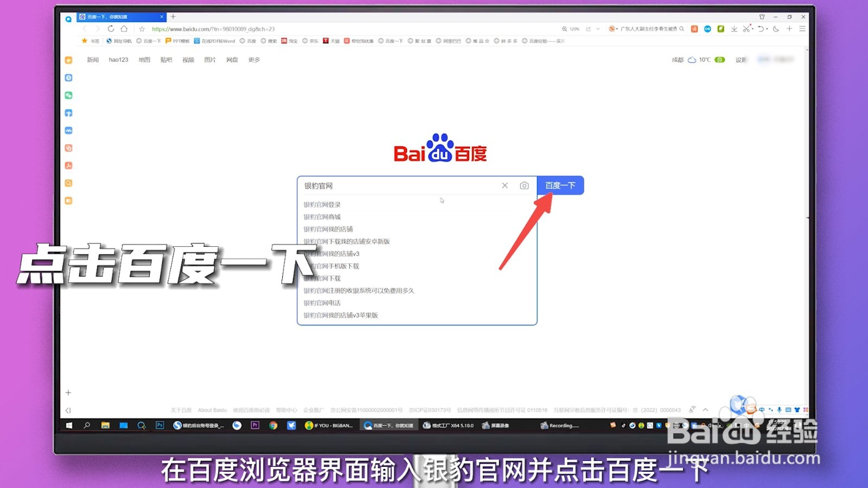
Task: Adjust the 120% zoom level control
Action: point(572,29)
